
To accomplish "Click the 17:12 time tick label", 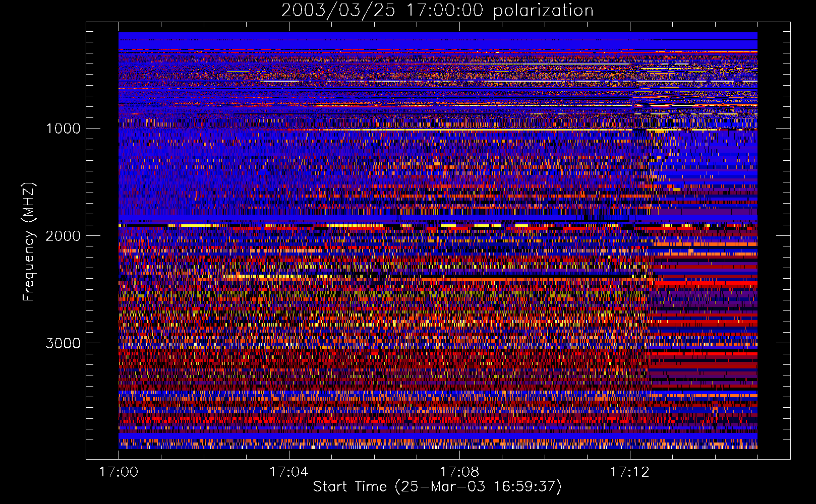I will click(x=630, y=472).
